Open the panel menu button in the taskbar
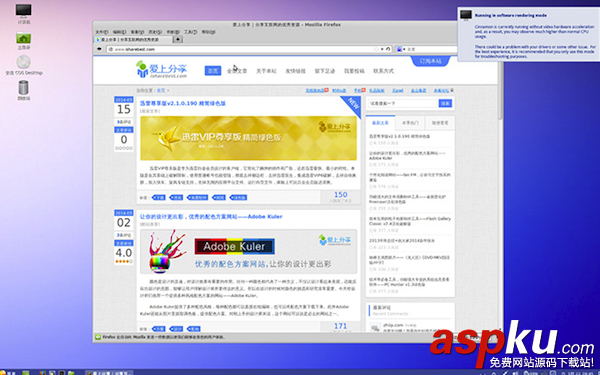 (8, 372)
